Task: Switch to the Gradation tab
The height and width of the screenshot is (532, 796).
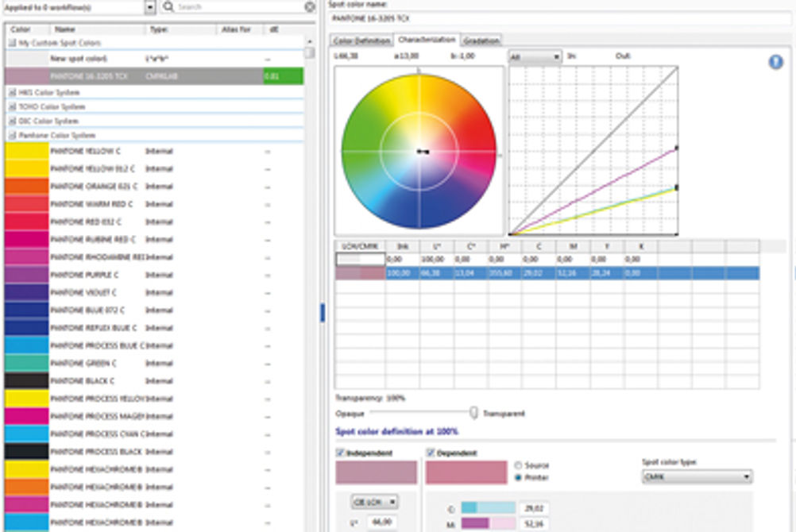Action: 481,40
